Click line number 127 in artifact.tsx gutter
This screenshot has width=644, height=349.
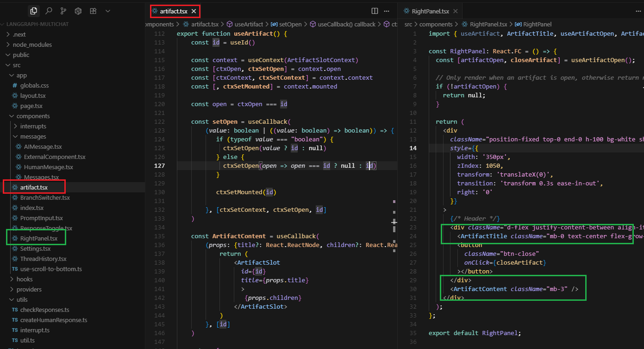[x=159, y=165]
